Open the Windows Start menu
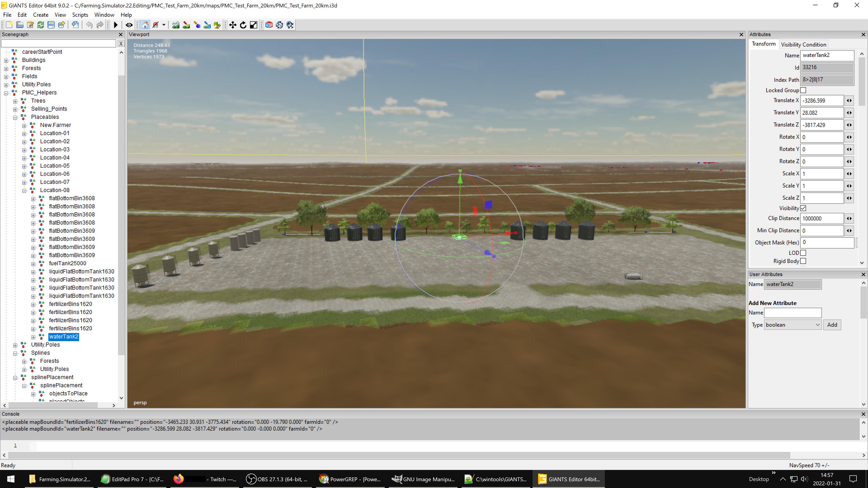Viewport: 868px width, 488px height. (11, 479)
